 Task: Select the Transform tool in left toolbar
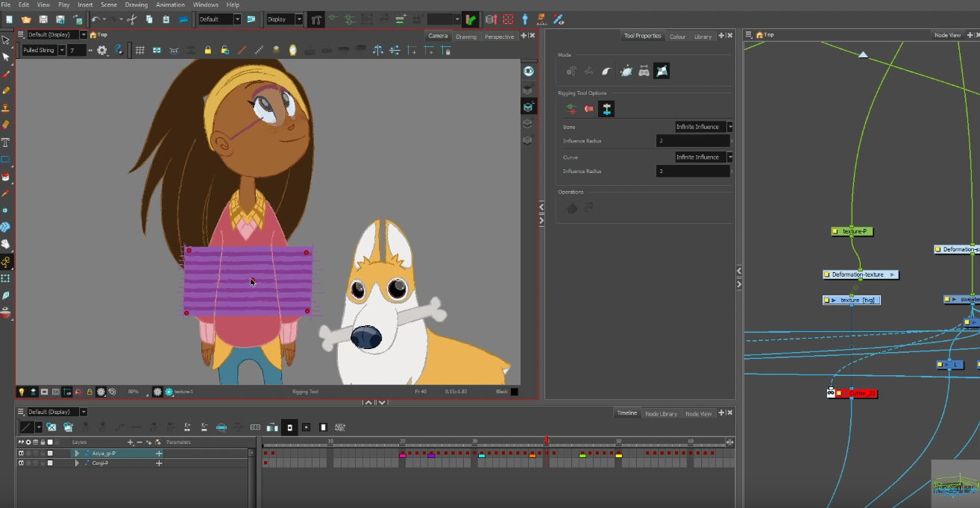(x=7, y=40)
